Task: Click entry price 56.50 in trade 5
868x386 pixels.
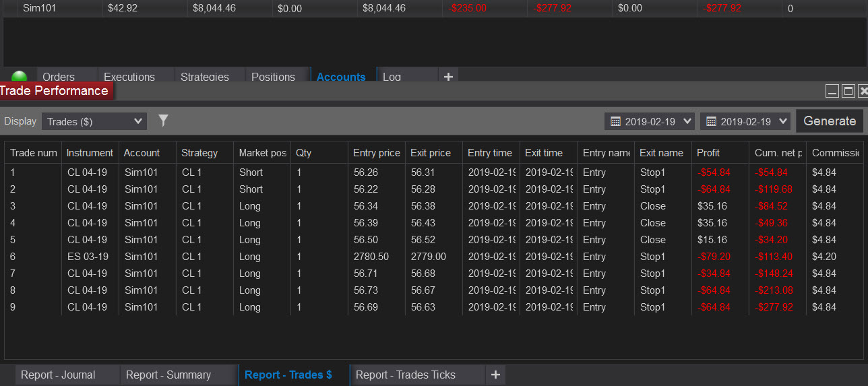Action: (x=366, y=240)
